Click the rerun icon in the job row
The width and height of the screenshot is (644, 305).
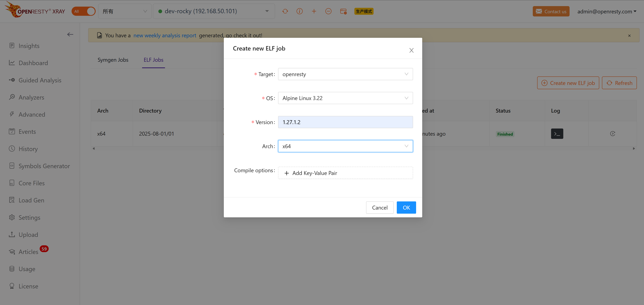click(x=612, y=134)
